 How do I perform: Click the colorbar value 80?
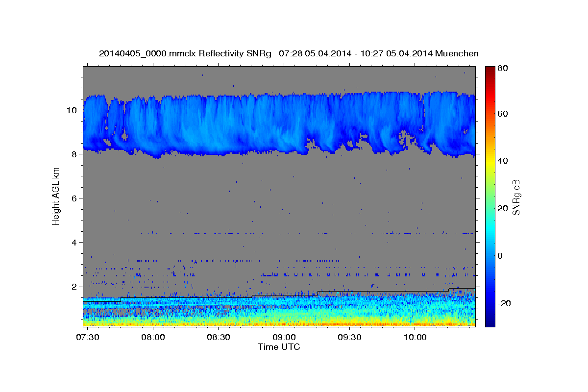503,69
